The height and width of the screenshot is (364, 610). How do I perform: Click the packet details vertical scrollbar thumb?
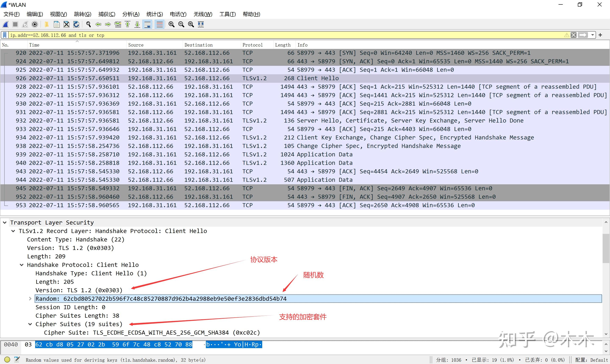coord(606,248)
